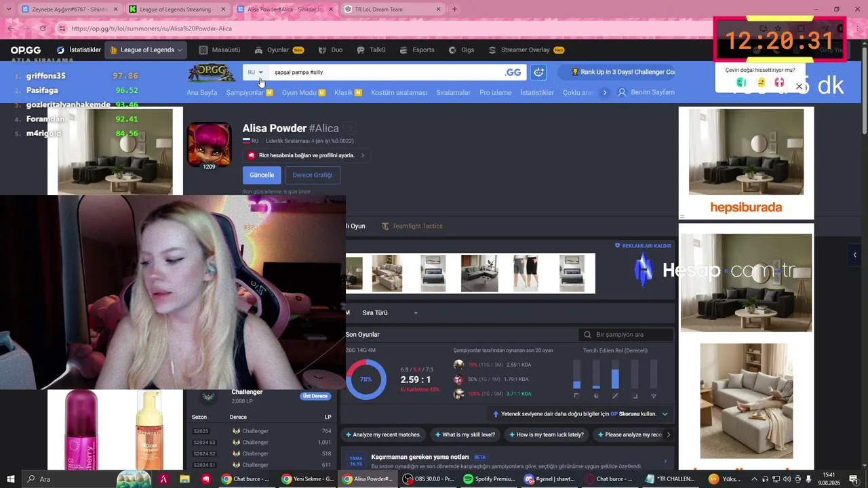Open Spotify from the Windows taskbar
Viewport: 868px width, 488px height.
pos(489,479)
